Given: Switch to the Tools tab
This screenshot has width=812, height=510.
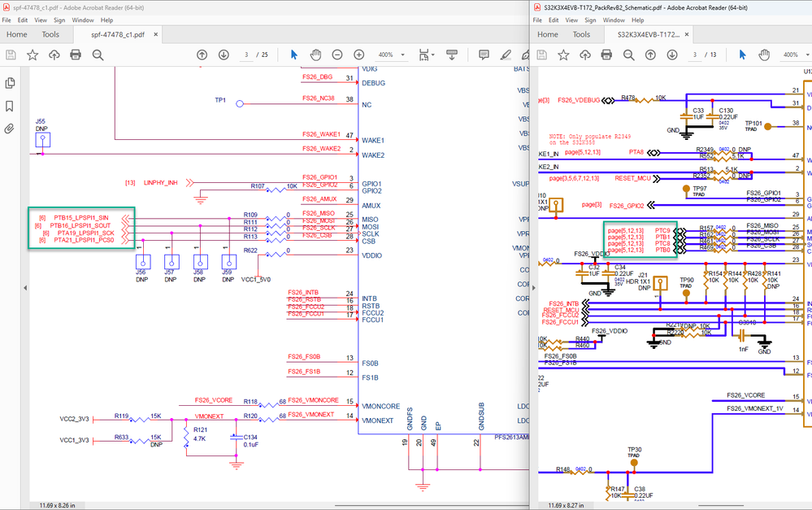Looking at the screenshot, I should tap(51, 34).
